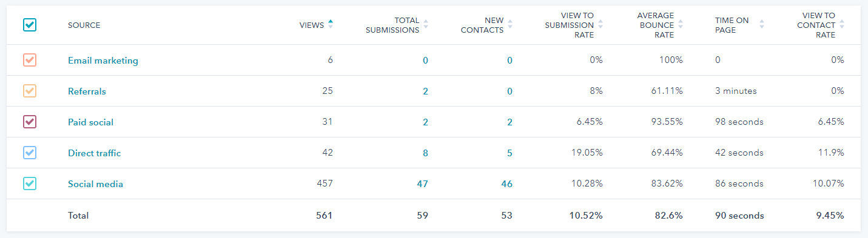Sort by View to Contact Rate arrow
This screenshot has height=238, width=868.
click(x=842, y=24)
